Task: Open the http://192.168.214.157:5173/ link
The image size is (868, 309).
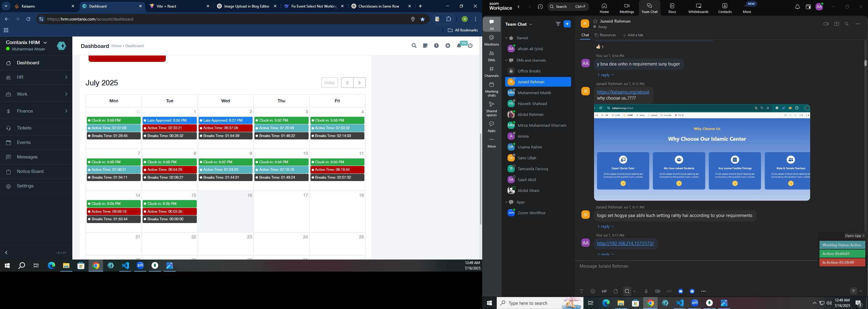Action: pyautogui.click(x=625, y=243)
